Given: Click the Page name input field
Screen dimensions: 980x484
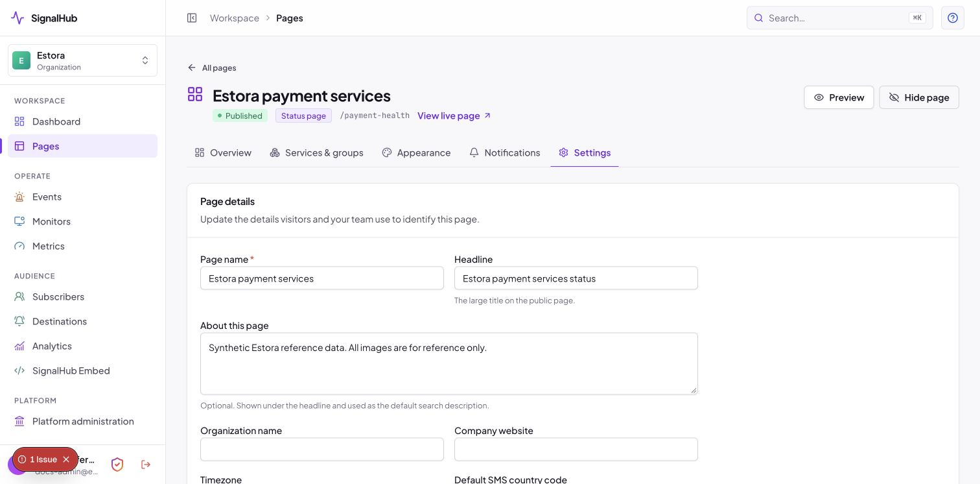Looking at the screenshot, I should coord(322,278).
